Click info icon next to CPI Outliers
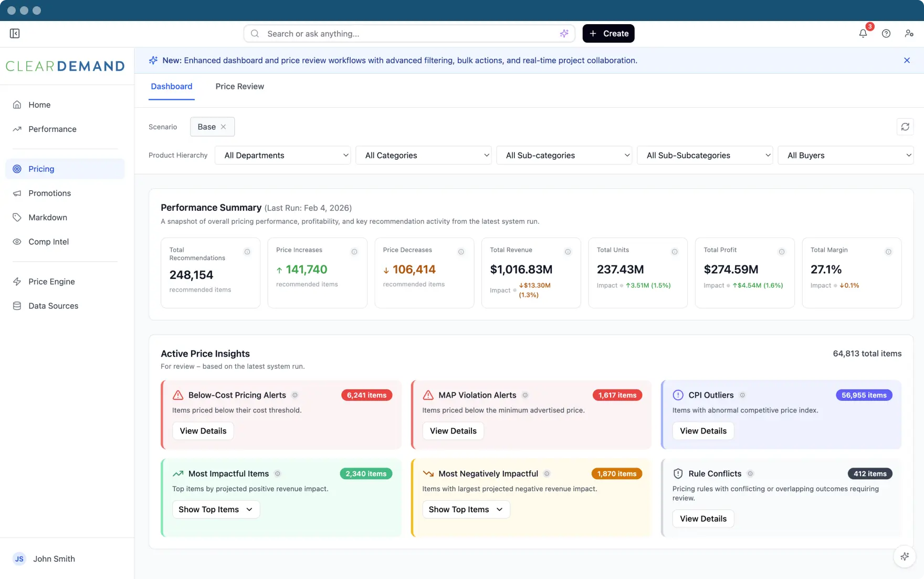 click(742, 395)
